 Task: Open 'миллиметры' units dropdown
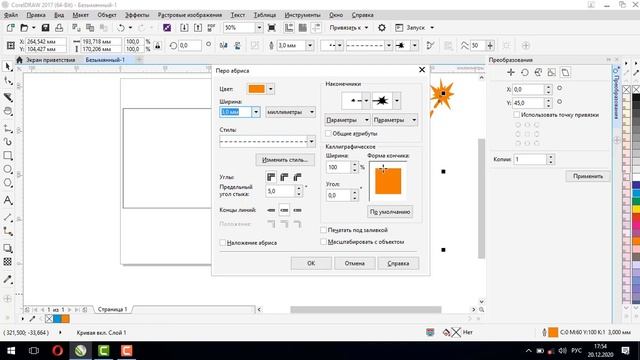tap(290, 112)
